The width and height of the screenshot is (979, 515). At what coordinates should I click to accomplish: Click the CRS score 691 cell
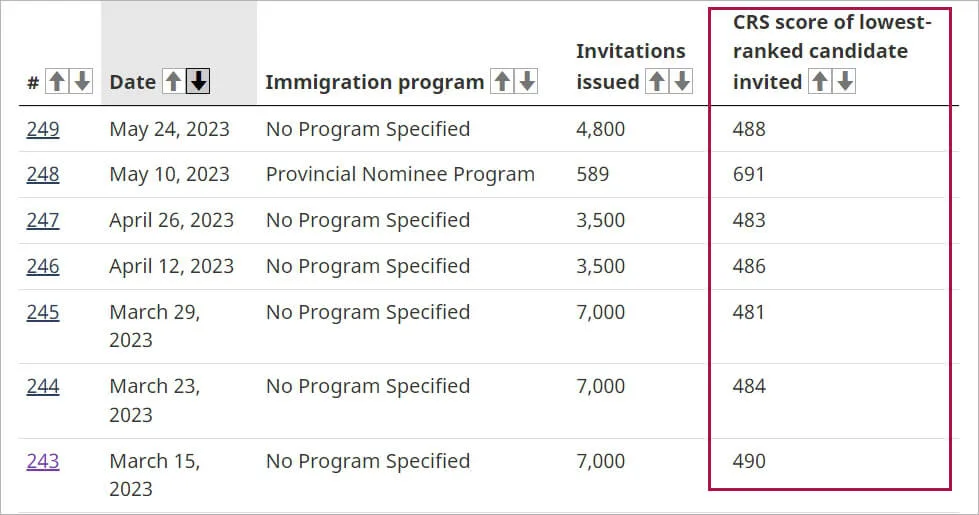[x=749, y=175]
